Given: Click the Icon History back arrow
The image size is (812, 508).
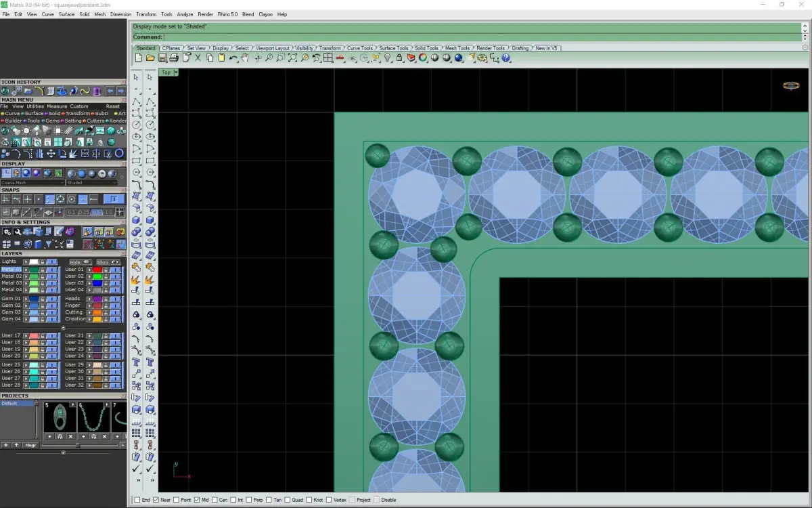Looking at the screenshot, I should coord(110,91).
